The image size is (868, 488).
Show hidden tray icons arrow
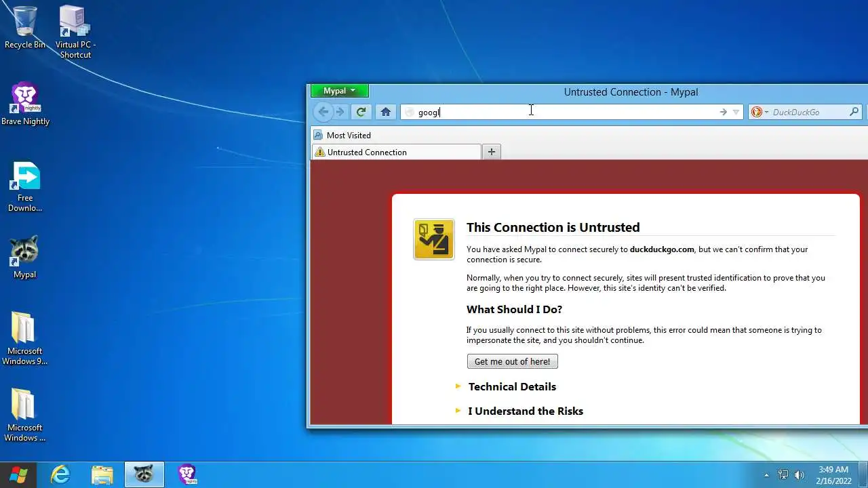tap(766, 475)
